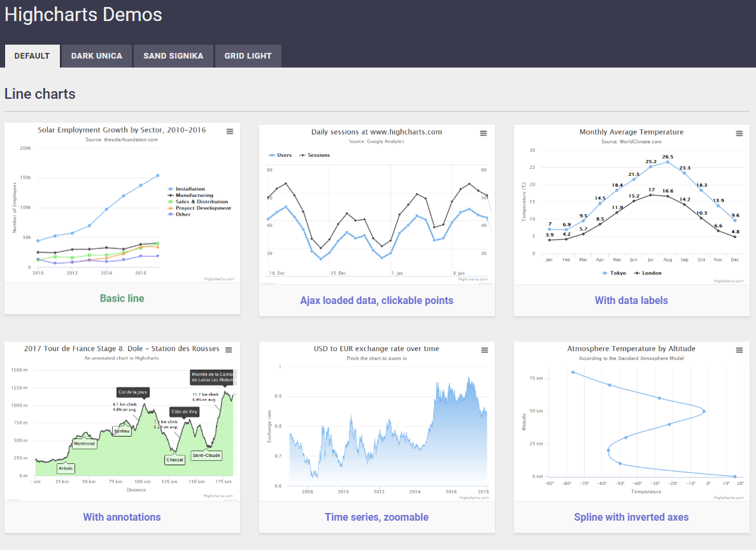Image resolution: width=756 pixels, height=550 pixels.
Task: Toggle Tokyo series in temperature legend
Action: (614, 273)
